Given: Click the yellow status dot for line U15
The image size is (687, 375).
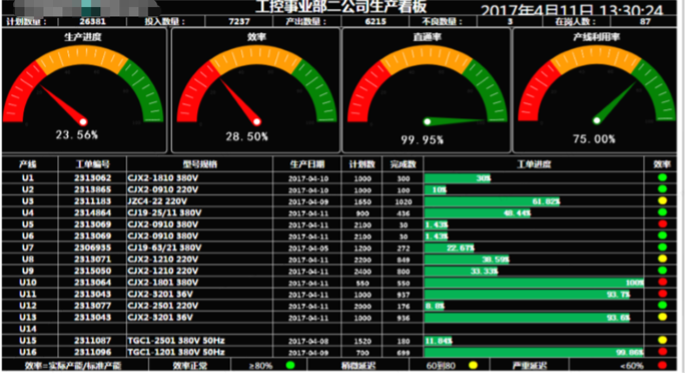Looking at the screenshot, I should [x=662, y=340].
